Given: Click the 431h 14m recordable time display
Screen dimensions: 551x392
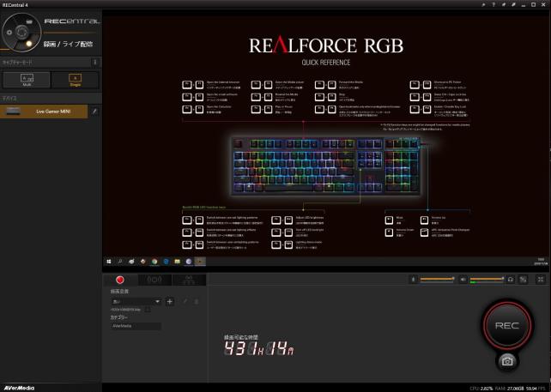Looking at the screenshot, I should (259, 348).
